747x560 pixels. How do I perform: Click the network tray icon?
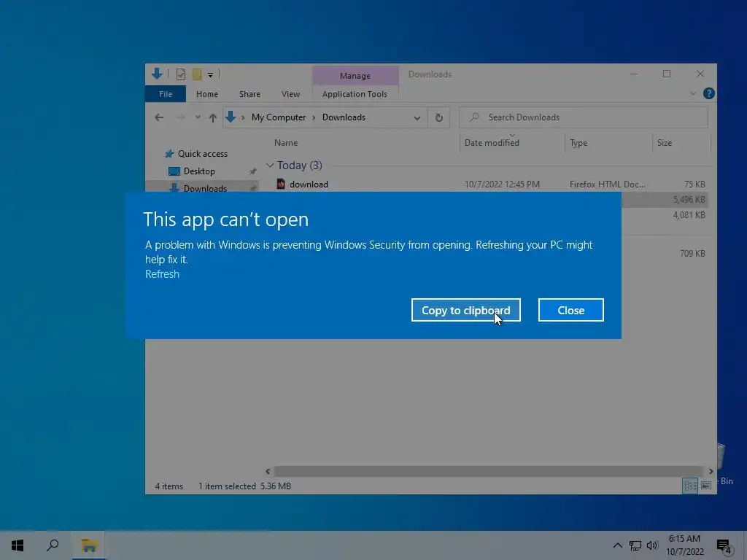pos(635,545)
